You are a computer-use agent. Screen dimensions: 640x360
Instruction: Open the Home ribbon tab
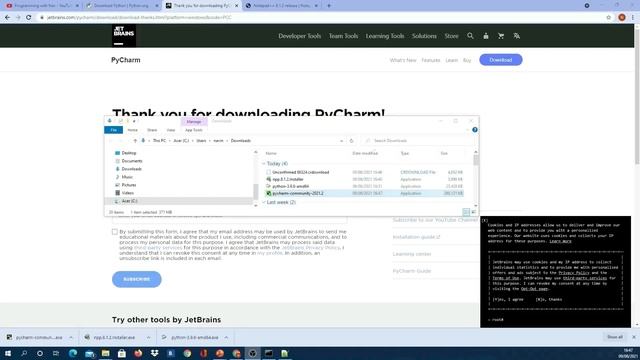point(133,130)
